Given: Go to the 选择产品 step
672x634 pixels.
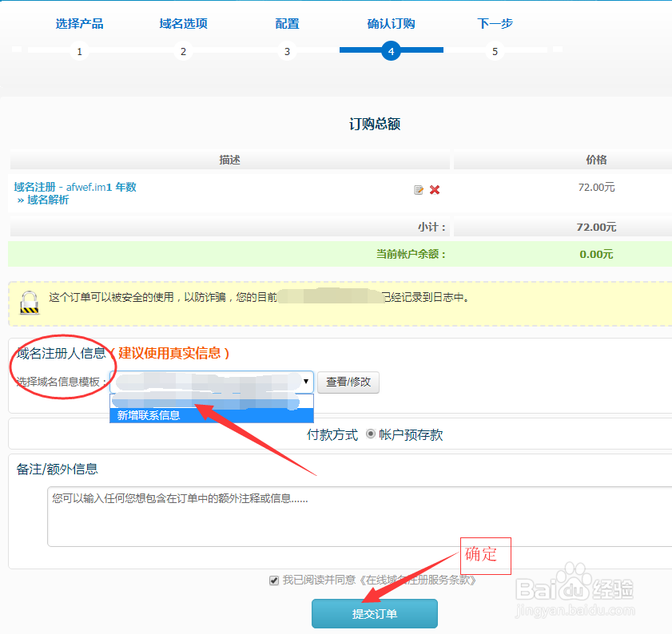Looking at the screenshot, I should 79,24.
